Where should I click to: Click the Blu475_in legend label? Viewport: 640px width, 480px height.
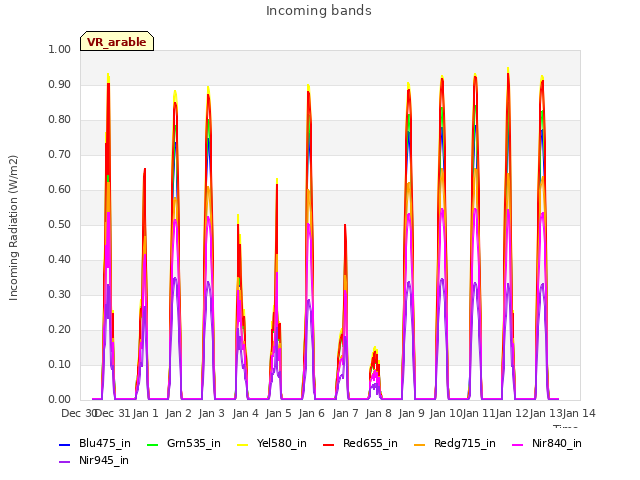point(105,443)
